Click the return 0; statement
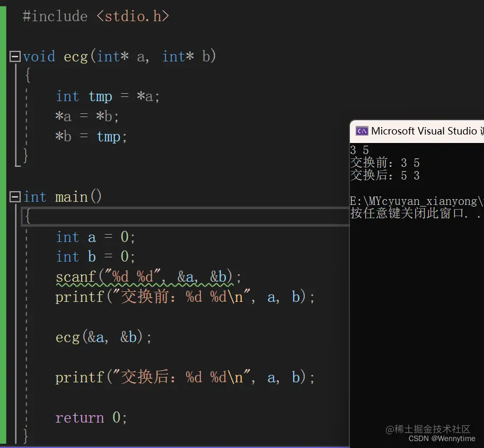This screenshot has height=448, width=484. [91, 417]
